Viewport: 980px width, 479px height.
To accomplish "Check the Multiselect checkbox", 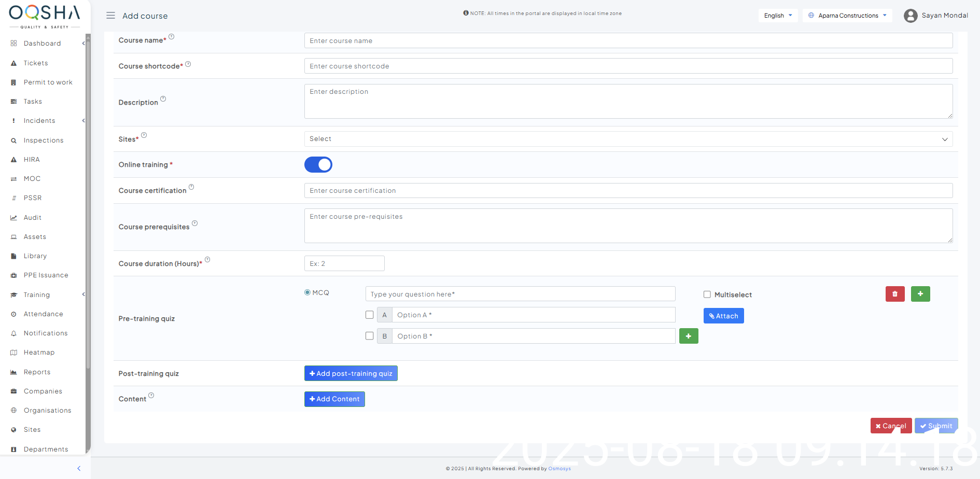I will (x=707, y=294).
